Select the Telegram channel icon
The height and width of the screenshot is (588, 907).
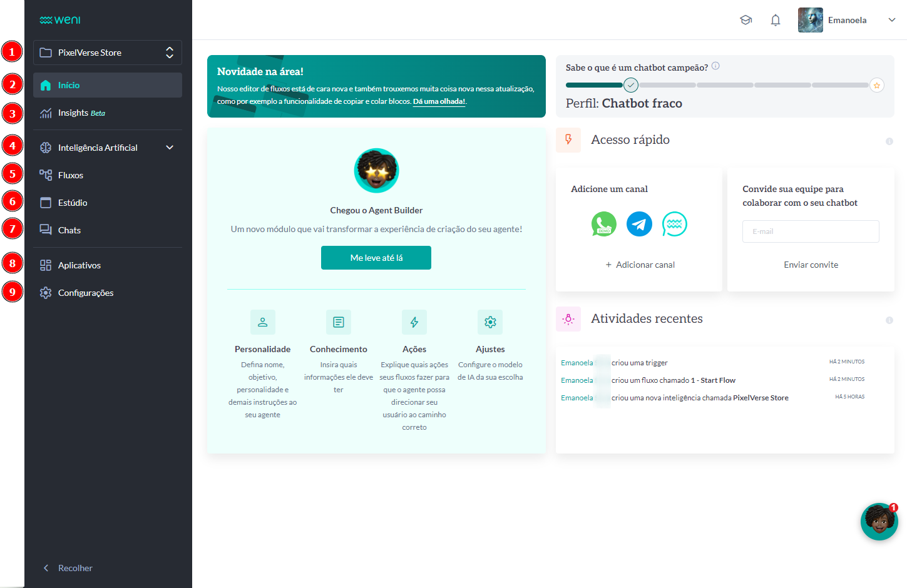(638, 223)
